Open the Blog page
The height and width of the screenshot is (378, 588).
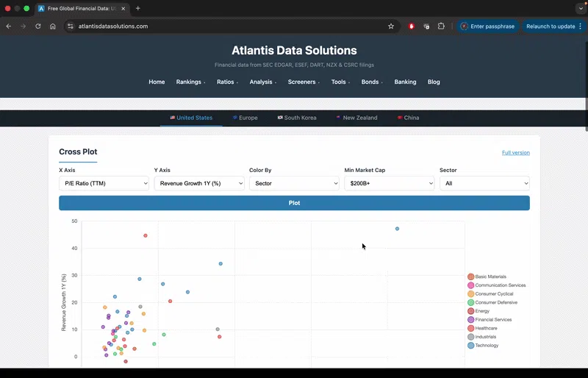pyautogui.click(x=434, y=82)
